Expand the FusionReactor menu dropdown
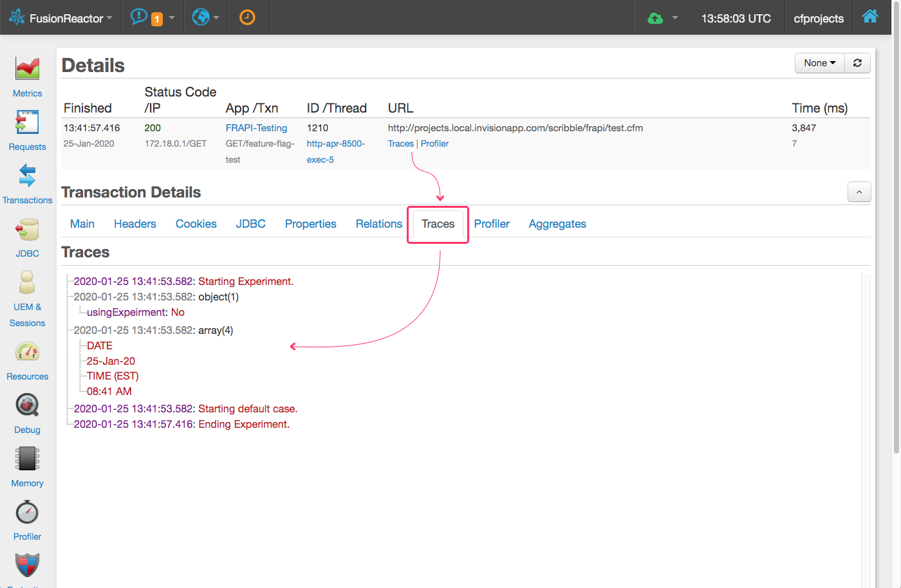Screen dimensions: 901x588 tap(61, 18)
